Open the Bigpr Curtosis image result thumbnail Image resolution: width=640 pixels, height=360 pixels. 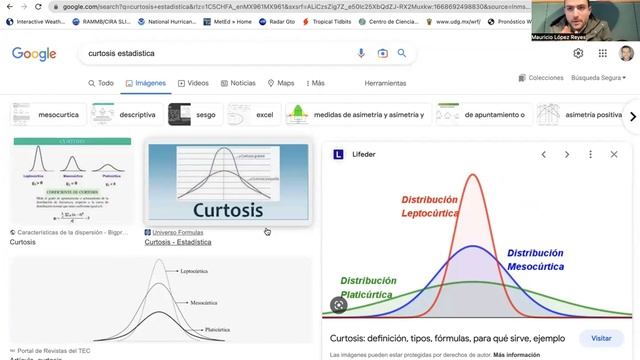(x=72, y=181)
